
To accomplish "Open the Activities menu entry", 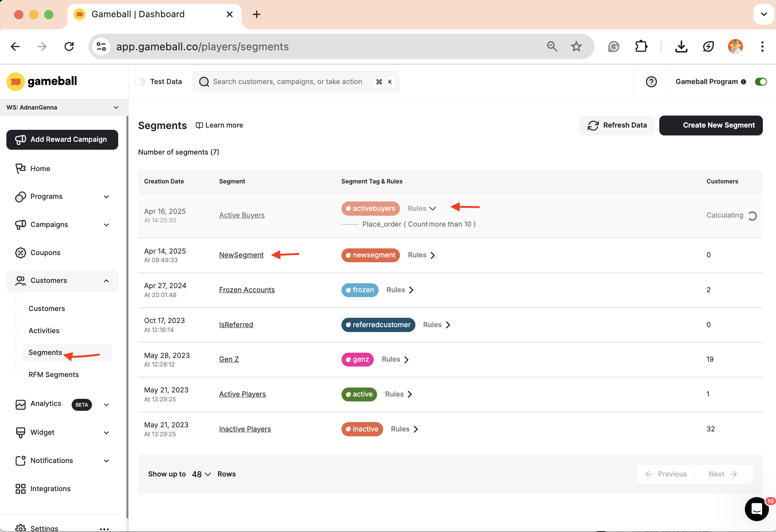I will [x=44, y=331].
